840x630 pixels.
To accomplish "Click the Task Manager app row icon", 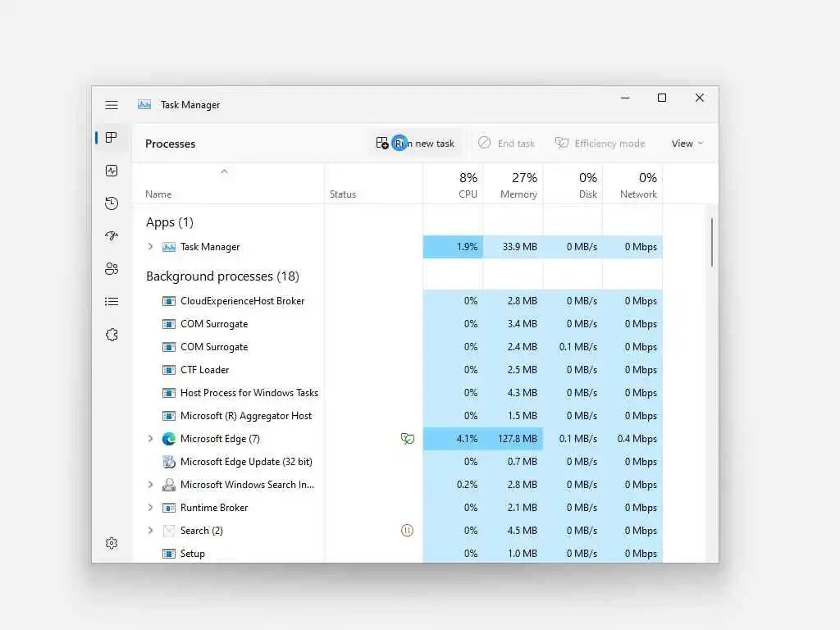I will 169,247.
